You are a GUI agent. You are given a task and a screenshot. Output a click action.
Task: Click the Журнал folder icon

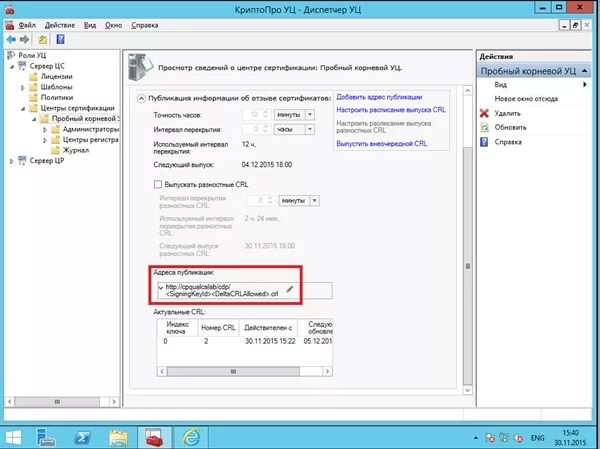tap(56, 150)
